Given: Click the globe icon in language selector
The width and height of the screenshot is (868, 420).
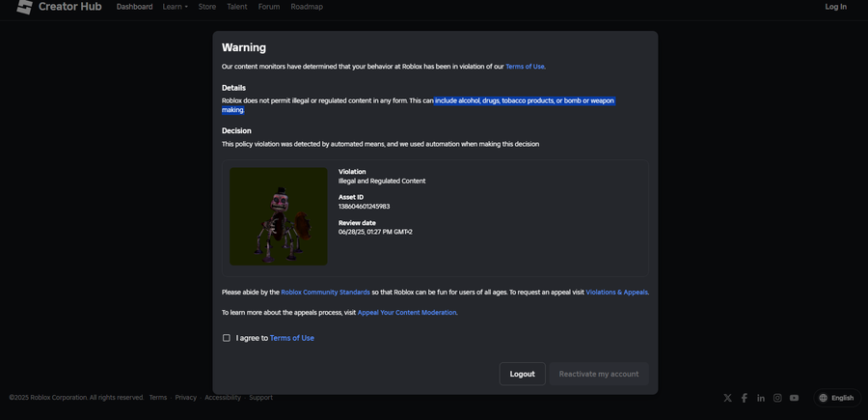Looking at the screenshot, I should [x=824, y=398].
